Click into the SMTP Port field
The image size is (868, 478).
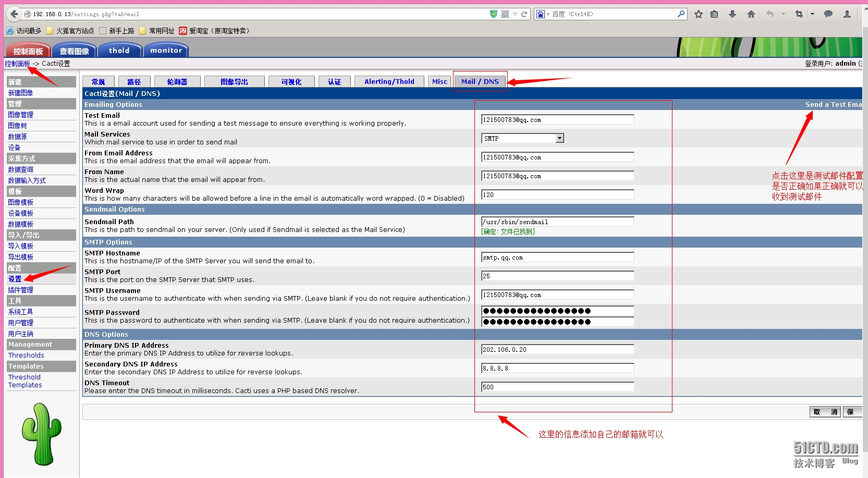[557, 276]
